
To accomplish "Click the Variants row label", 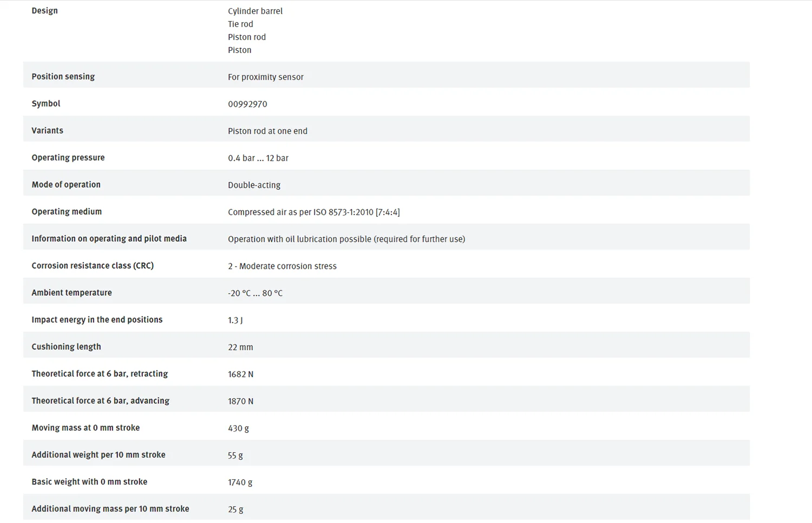I will 47,130.
